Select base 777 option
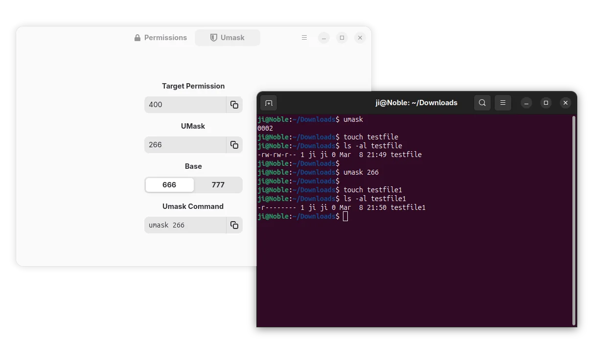Viewport: 591px width, 364px height. coord(218,185)
